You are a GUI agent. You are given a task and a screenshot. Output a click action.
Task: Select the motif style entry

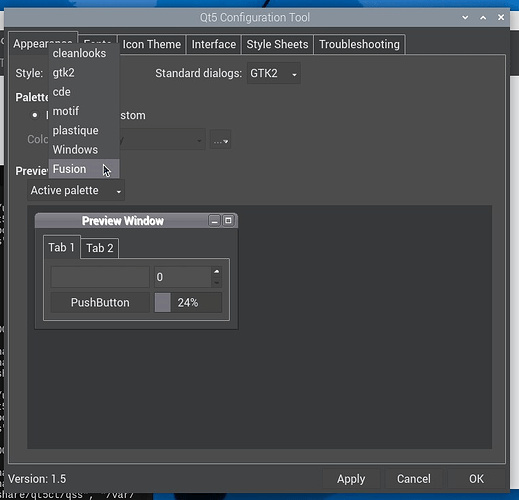(84, 111)
